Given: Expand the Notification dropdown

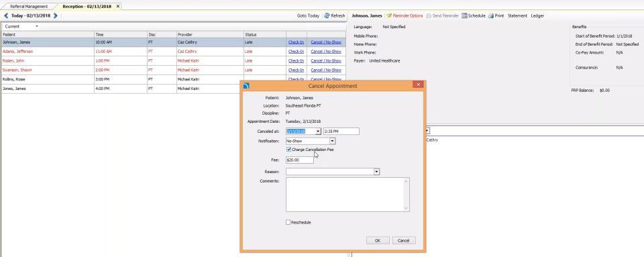Looking at the screenshot, I should [x=333, y=141].
